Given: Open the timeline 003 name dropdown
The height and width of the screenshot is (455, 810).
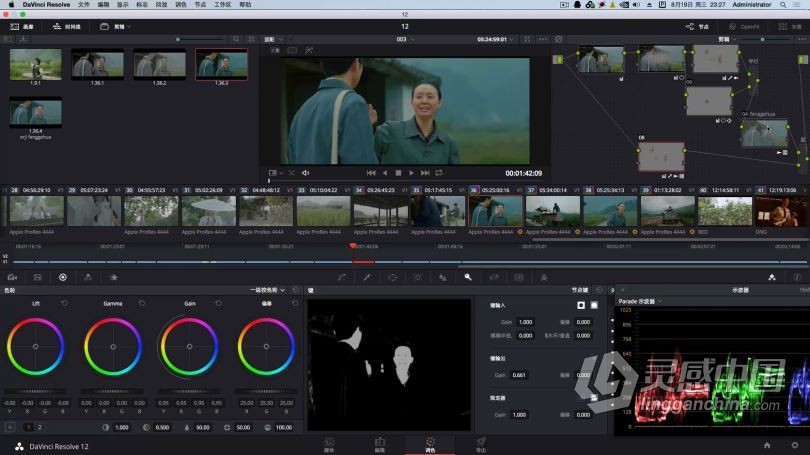Looking at the screenshot, I should (x=404, y=39).
